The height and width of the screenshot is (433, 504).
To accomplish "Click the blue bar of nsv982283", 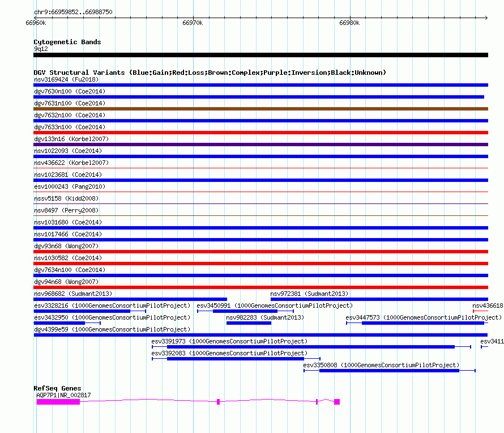I will pyautogui.click(x=249, y=323).
